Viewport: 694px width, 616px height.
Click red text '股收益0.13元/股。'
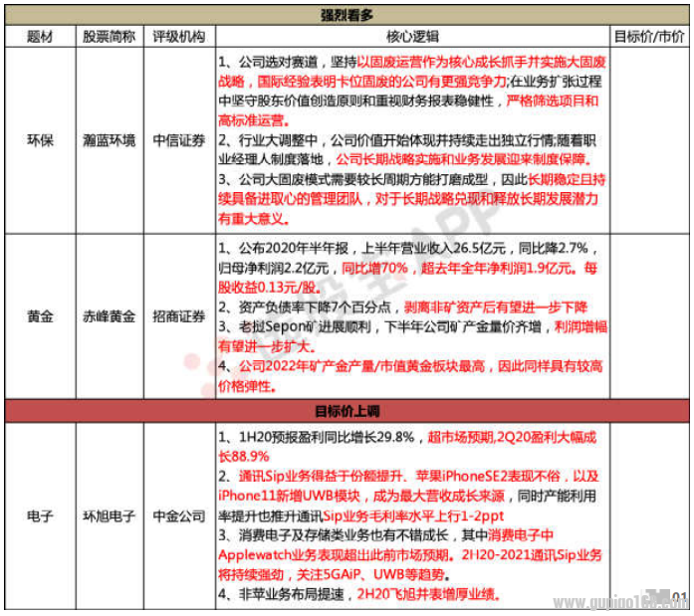coord(270,288)
